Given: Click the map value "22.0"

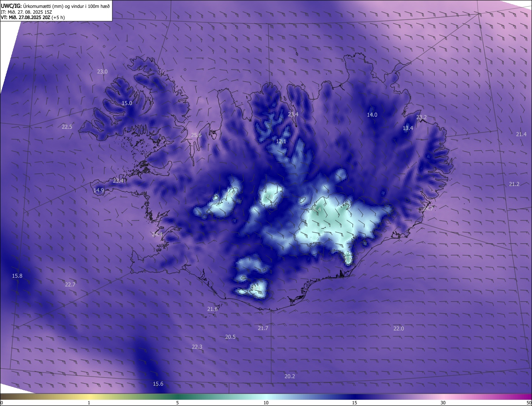Looking at the screenshot, I should pyautogui.click(x=399, y=328).
